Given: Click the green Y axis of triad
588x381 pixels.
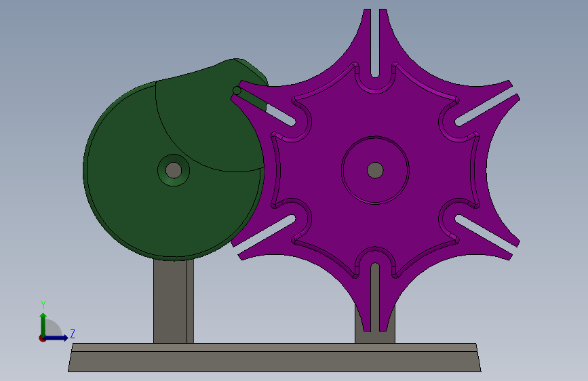Looking at the screenshot, I should point(43,324).
